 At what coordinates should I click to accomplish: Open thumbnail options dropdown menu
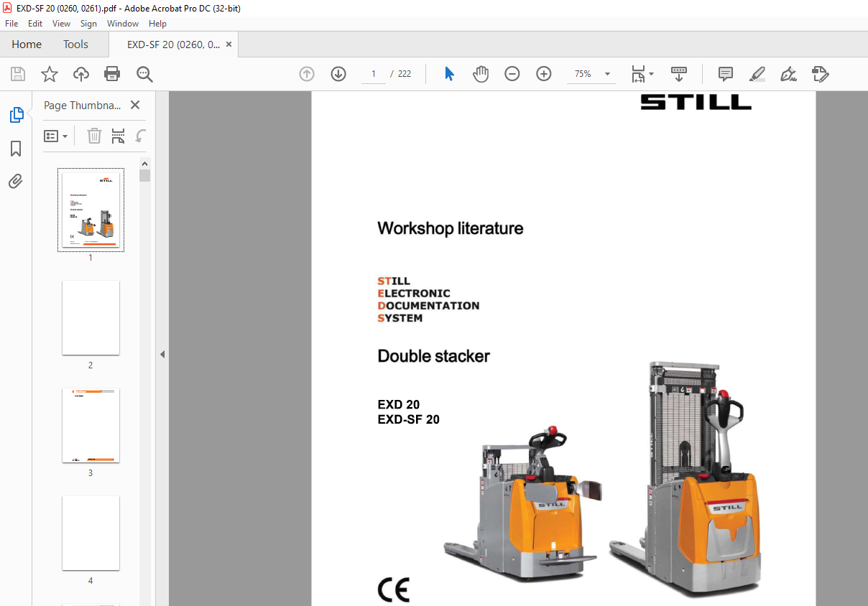55,136
